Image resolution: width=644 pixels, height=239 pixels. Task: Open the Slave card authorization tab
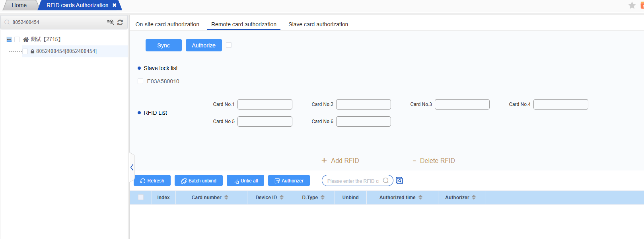coord(318,24)
